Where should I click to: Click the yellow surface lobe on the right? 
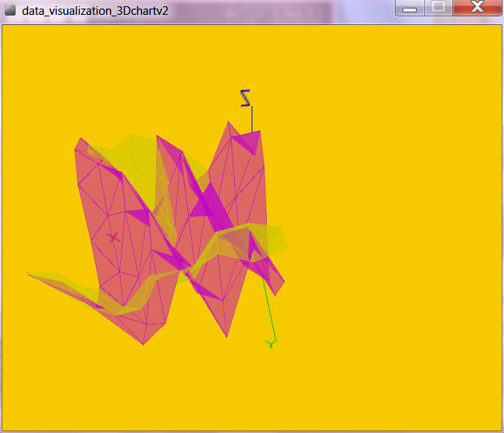272,240
